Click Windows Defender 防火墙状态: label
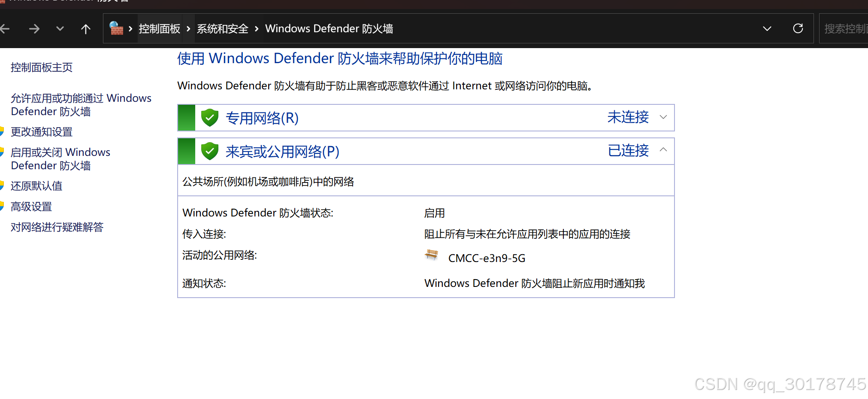Image resolution: width=868 pixels, height=399 pixels. pyautogui.click(x=258, y=213)
